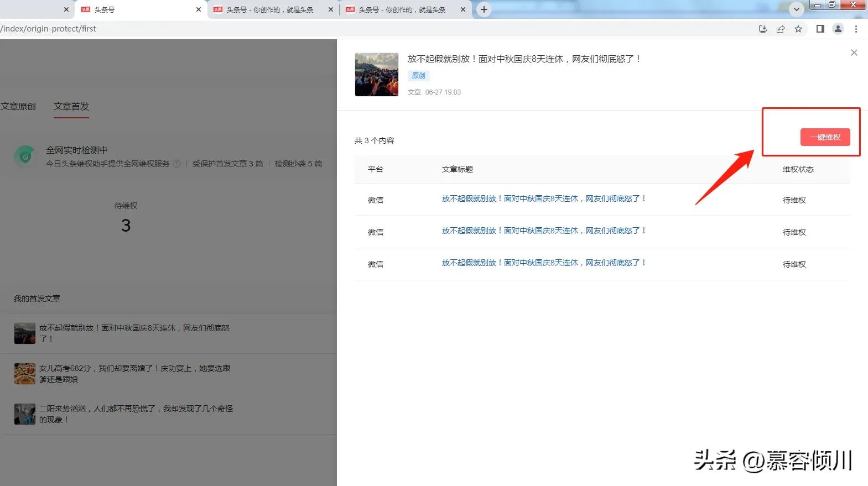Open article 二阳来势汹汹 in the list
The image size is (868, 486).
(136, 414)
